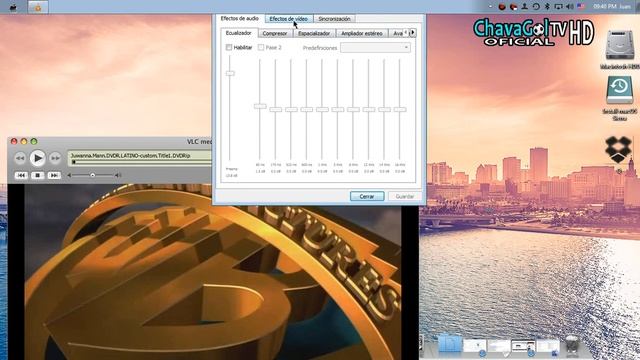
Task: Click the preamp slider handle
Action: pyautogui.click(x=230, y=73)
